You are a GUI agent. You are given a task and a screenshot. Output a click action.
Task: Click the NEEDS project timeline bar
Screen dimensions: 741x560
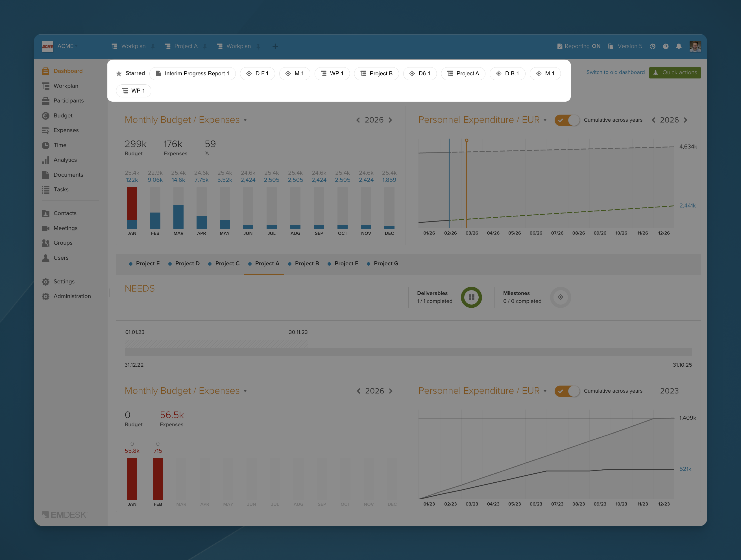click(x=408, y=352)
